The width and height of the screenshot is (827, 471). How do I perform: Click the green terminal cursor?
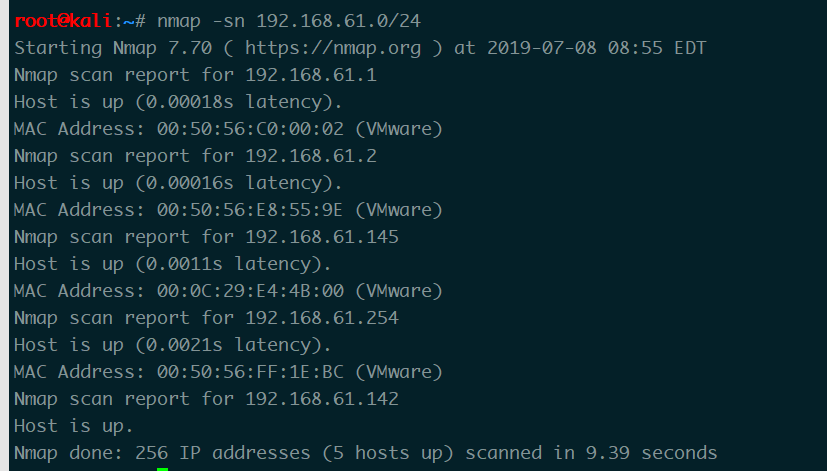pyautogui.click(x=162, y=469)
